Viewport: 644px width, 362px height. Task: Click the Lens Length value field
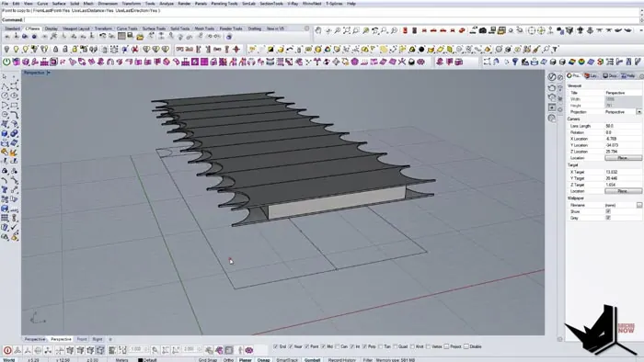623,126
